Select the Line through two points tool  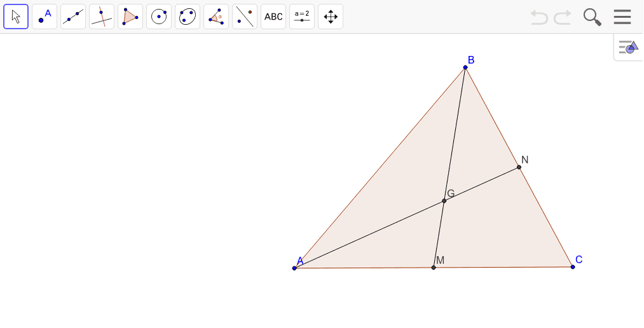(73, 17)
